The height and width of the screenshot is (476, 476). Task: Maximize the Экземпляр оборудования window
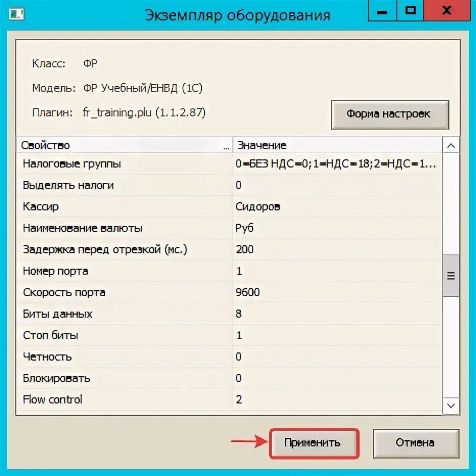tap(411, 10)
